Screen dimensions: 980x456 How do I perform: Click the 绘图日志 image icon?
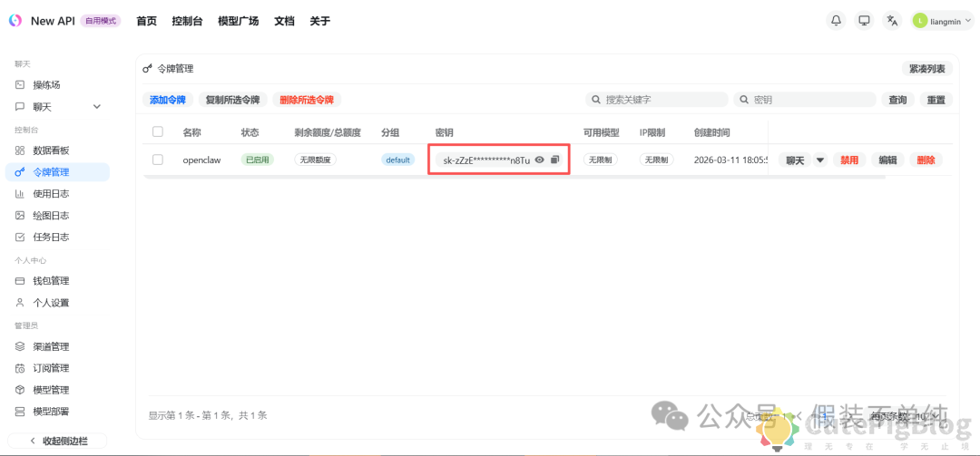click(x=20, y=216)
